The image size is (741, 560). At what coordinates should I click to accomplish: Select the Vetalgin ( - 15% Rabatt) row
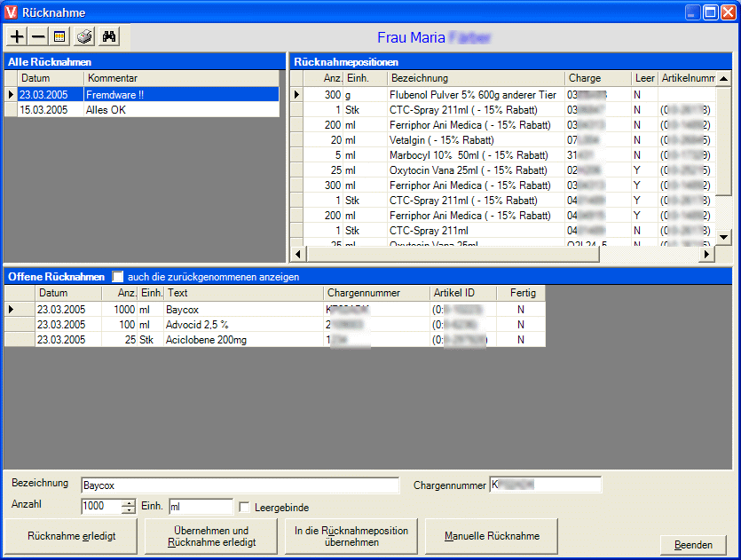coord(503,140)
